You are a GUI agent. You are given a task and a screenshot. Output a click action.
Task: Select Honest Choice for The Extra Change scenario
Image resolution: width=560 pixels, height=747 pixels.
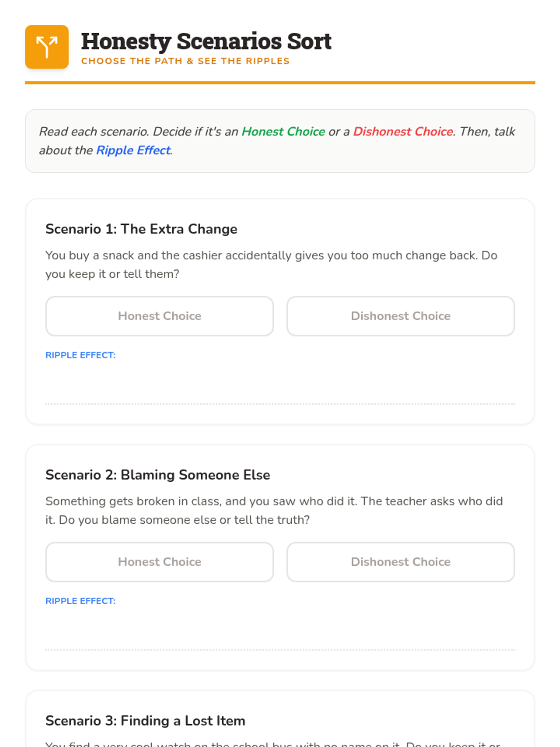[160, 316]
